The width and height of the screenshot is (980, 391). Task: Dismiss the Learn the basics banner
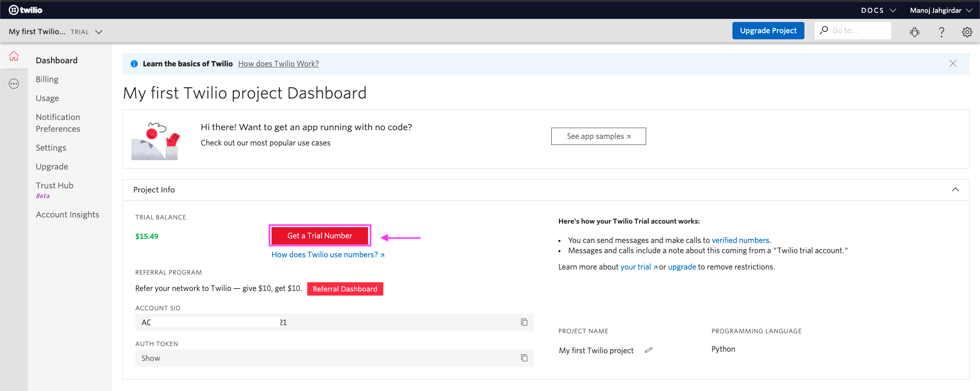click(x=953, y=63)
